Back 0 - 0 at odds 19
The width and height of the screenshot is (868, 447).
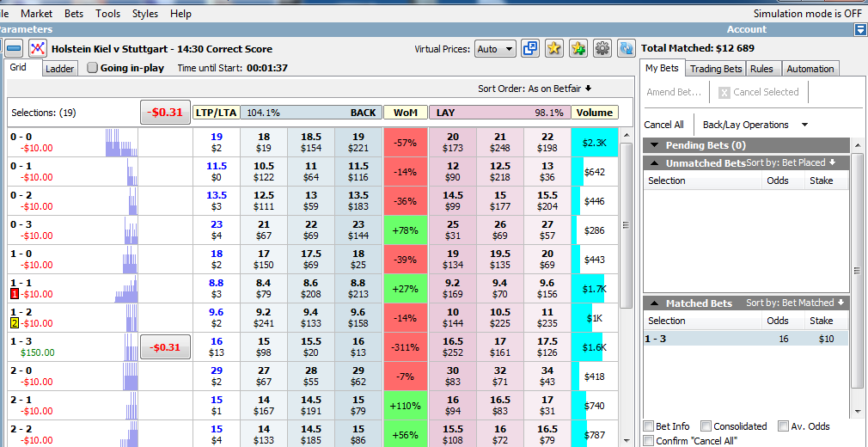coord(358,143)
